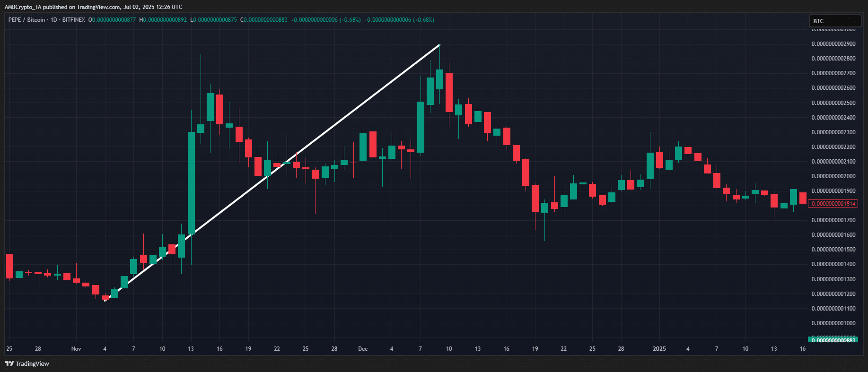Select the 1D interval label
Screen dimensions: 868x372
(53, 20)
